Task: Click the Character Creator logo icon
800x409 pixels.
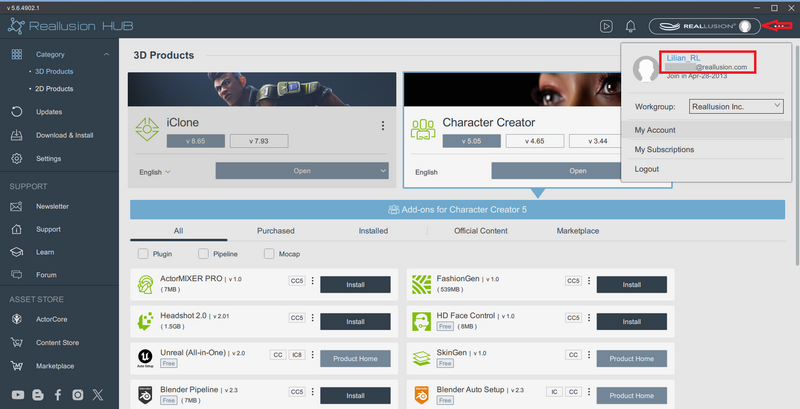Action: click(x=423, y=130)
